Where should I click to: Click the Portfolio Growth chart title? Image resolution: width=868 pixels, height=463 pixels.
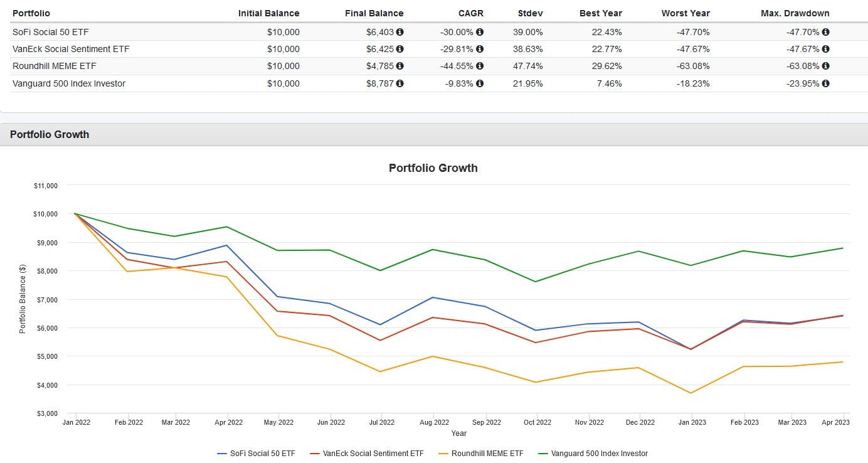(433, 168)
